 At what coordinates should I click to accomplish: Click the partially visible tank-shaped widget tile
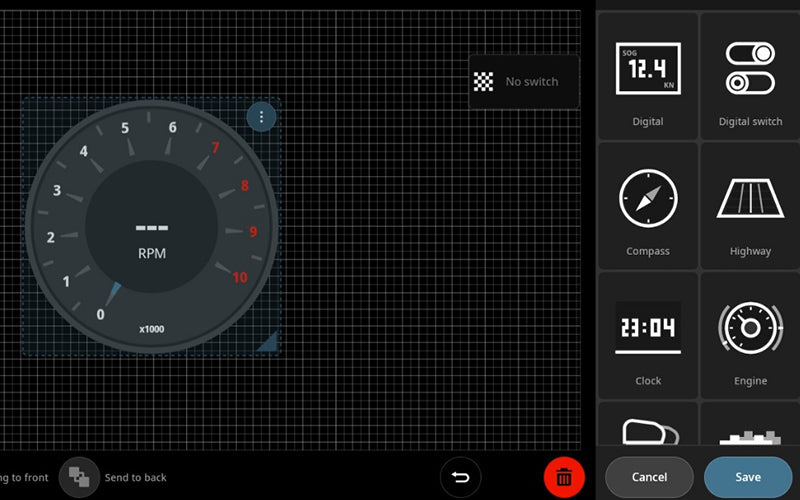click(647, 430)
